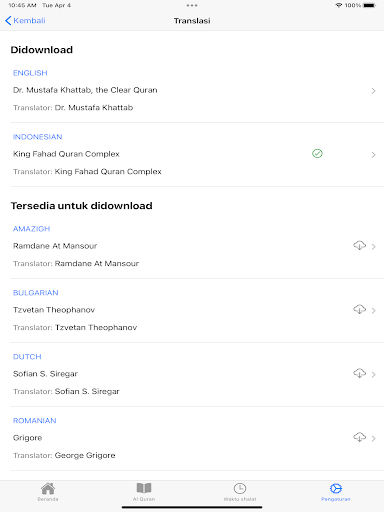The height and width of the screenshot is (512, 384).
Task: Download the Dutch Sofian S. Siregar translation
Action: (x=359, y=374)
